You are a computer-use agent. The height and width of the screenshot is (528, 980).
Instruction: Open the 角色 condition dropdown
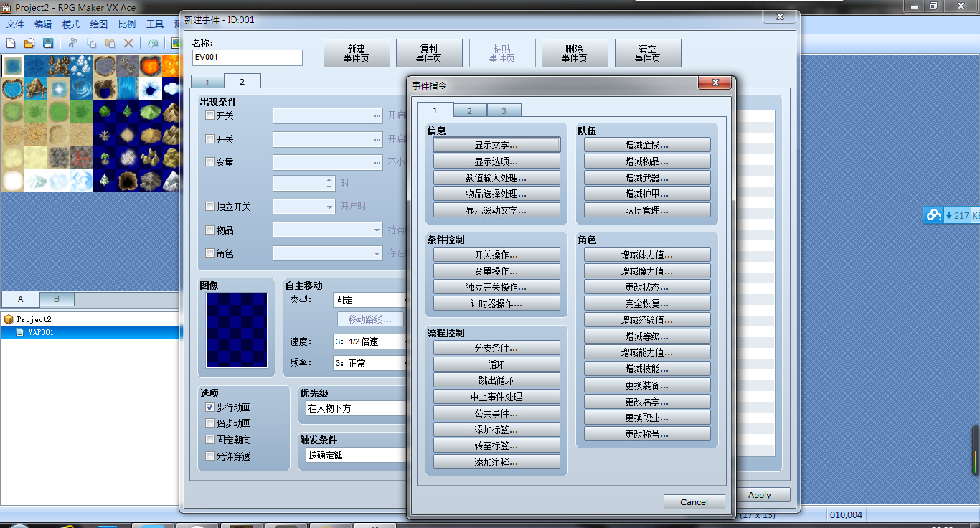point(328,253)
